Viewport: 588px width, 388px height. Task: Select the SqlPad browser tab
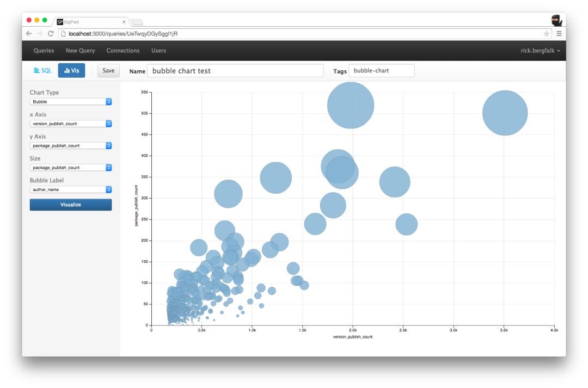click(x=90, y=22)
